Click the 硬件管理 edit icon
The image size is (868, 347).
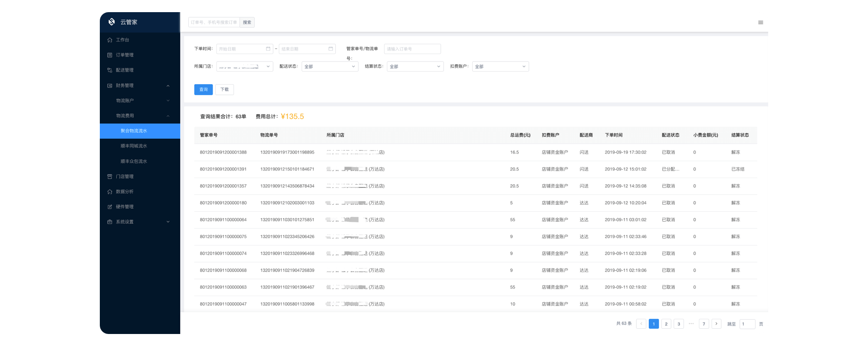pos(110,207)
